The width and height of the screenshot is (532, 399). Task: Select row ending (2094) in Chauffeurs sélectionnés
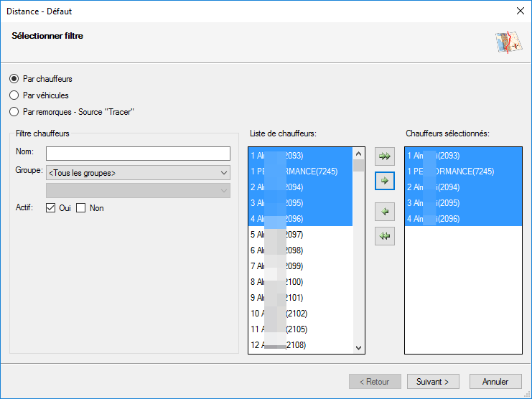463,187
